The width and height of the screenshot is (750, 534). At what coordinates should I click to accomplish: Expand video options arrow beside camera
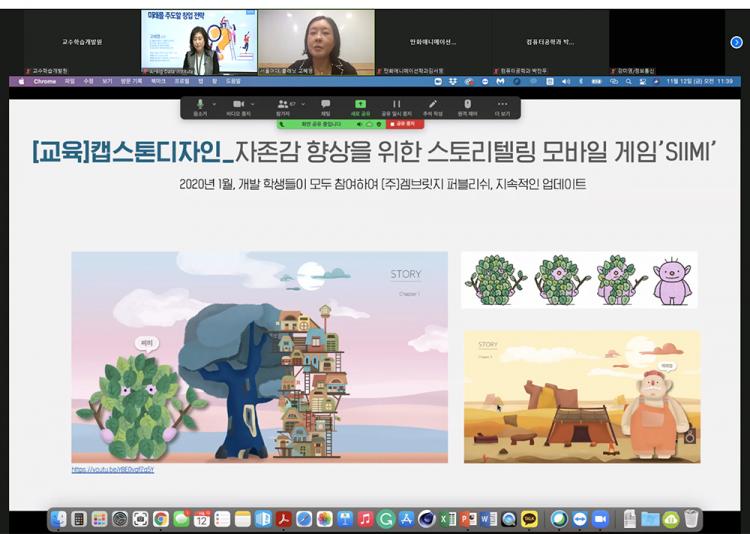coord(253,103)
